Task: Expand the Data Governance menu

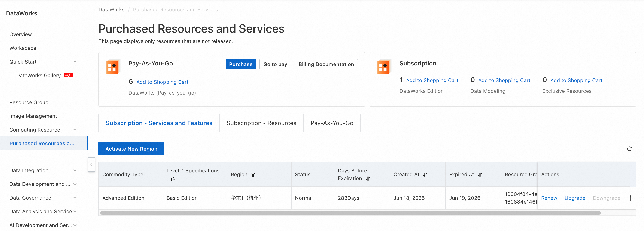Action: pyautogui.click(x=75, y=198)
